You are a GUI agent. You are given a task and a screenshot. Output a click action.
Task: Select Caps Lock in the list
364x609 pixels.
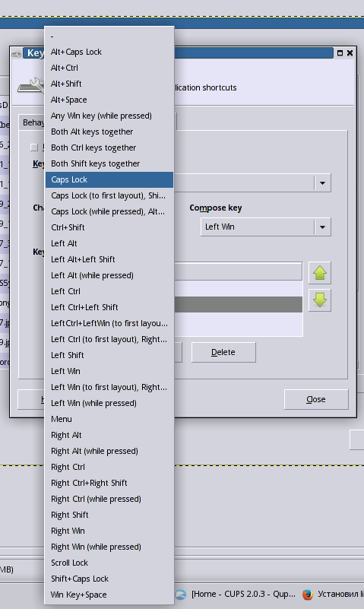pyautogui.click(x=109, y=179)
